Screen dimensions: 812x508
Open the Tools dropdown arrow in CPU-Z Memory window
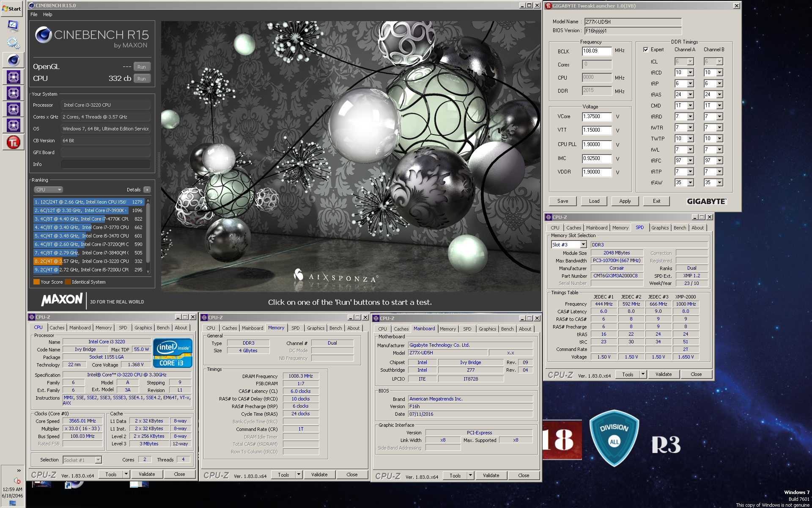(299, 475)
